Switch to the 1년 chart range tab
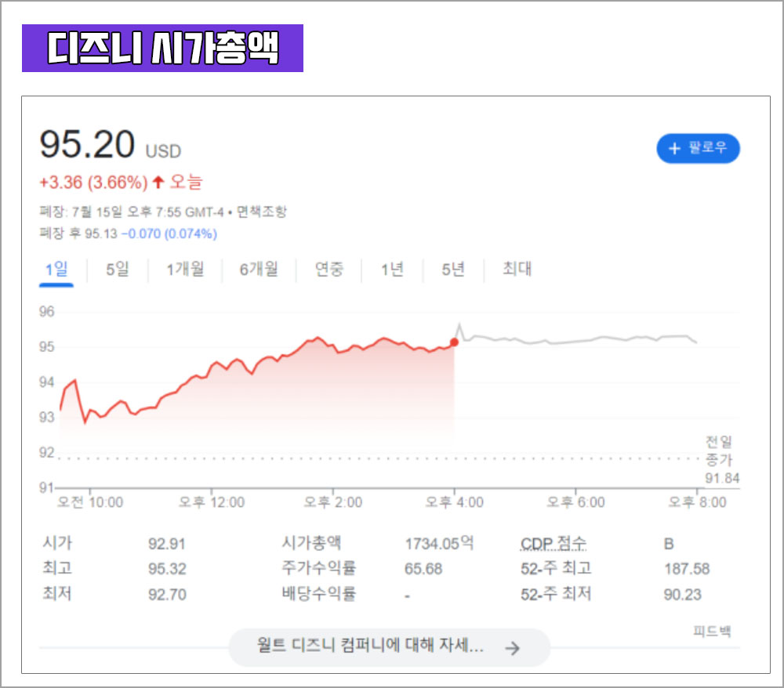 point(392,270)
